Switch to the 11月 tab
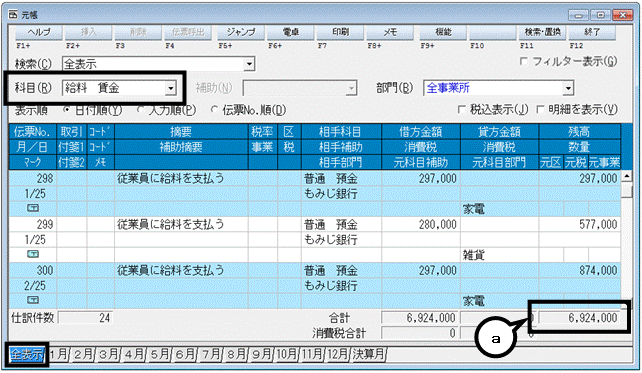Screen dimensions: 642x373 tap(312, 355)
